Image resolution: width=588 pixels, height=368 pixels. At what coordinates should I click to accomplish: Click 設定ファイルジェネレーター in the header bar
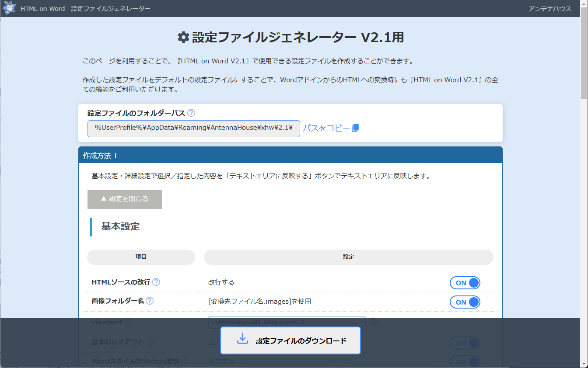111,8
